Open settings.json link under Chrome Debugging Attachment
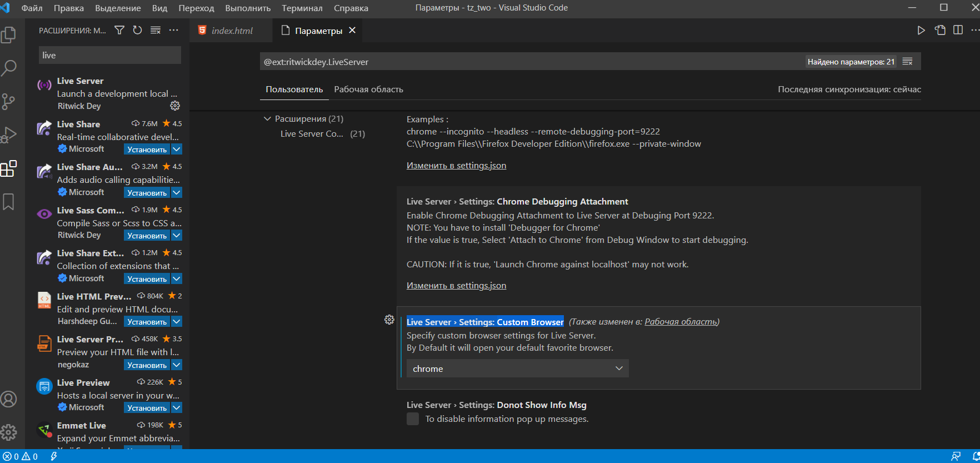The image size is (980, 463). [x=456, y=285]
